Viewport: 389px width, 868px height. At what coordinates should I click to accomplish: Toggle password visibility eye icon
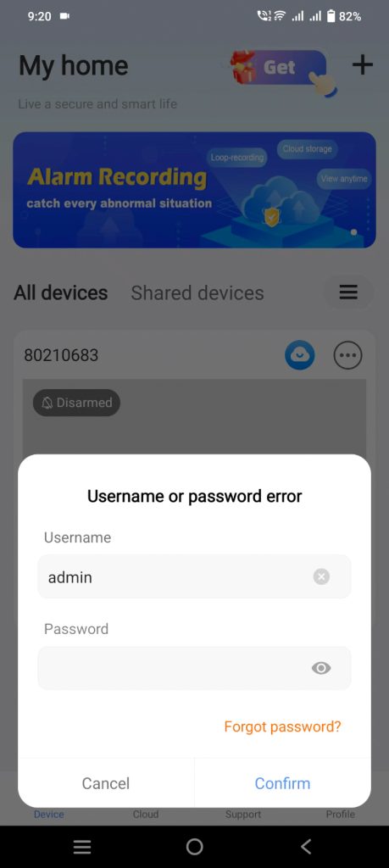321,668
